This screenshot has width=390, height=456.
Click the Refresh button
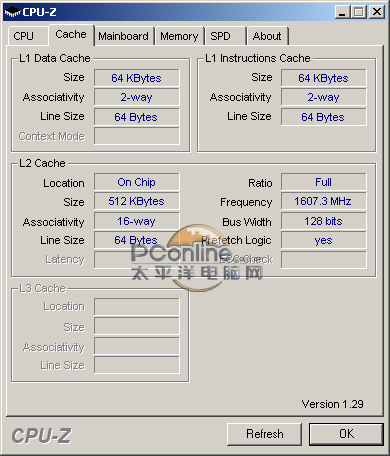(x=265, y=434)
